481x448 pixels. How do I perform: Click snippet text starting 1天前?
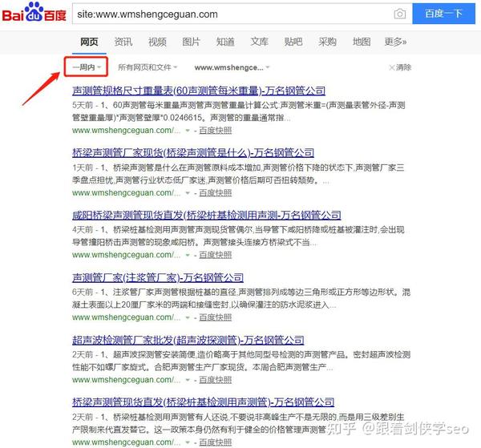click(238, 174)
